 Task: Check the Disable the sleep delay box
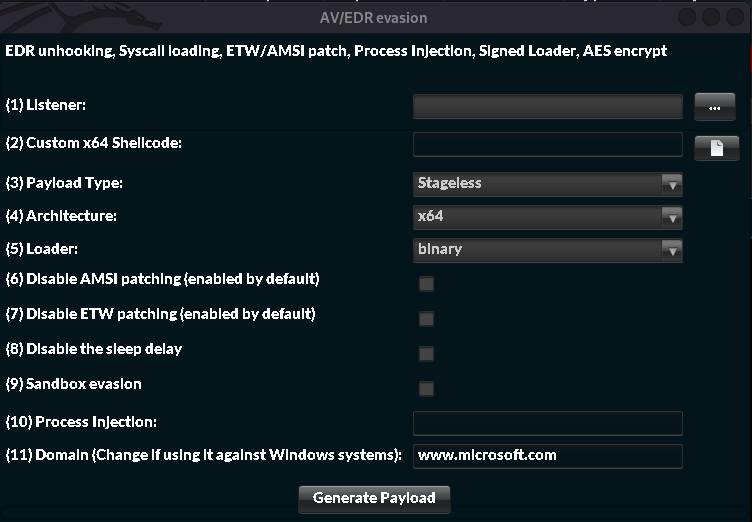click(427, 354)
